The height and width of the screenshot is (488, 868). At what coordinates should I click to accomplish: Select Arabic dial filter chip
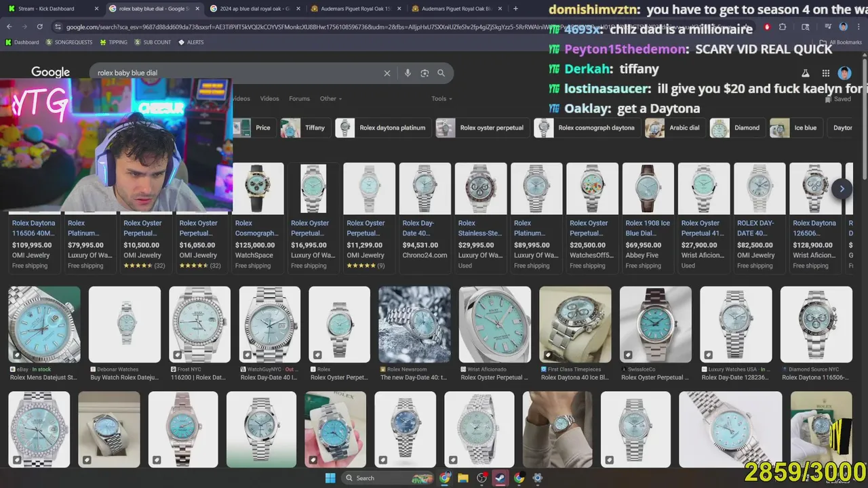(675, 127)
